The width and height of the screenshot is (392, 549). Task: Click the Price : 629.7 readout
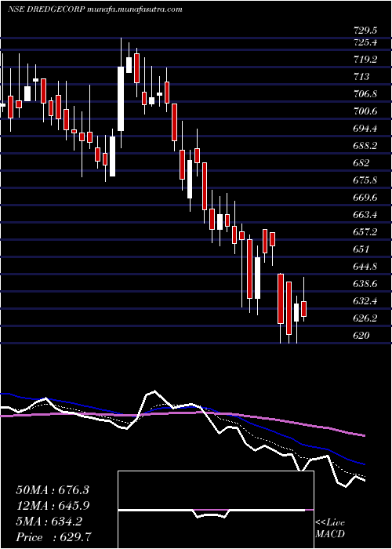point(54,537)
